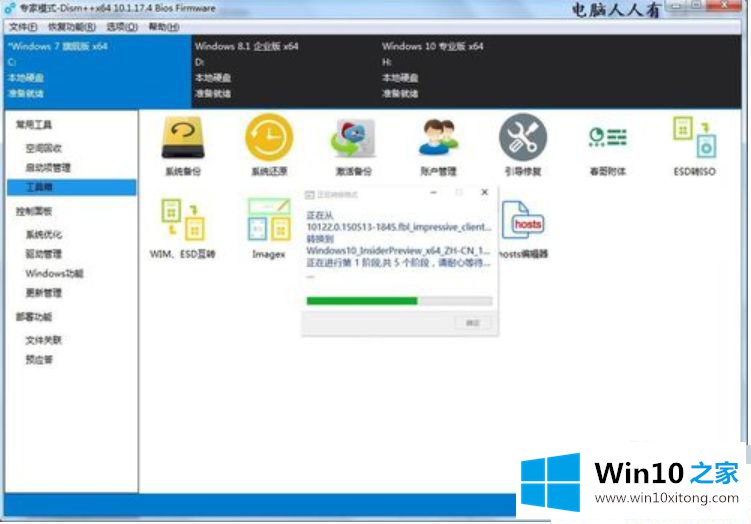Select the Windows 10 专业版 x64 image
The width and height of the screenshot is (751, 524).
471,71
